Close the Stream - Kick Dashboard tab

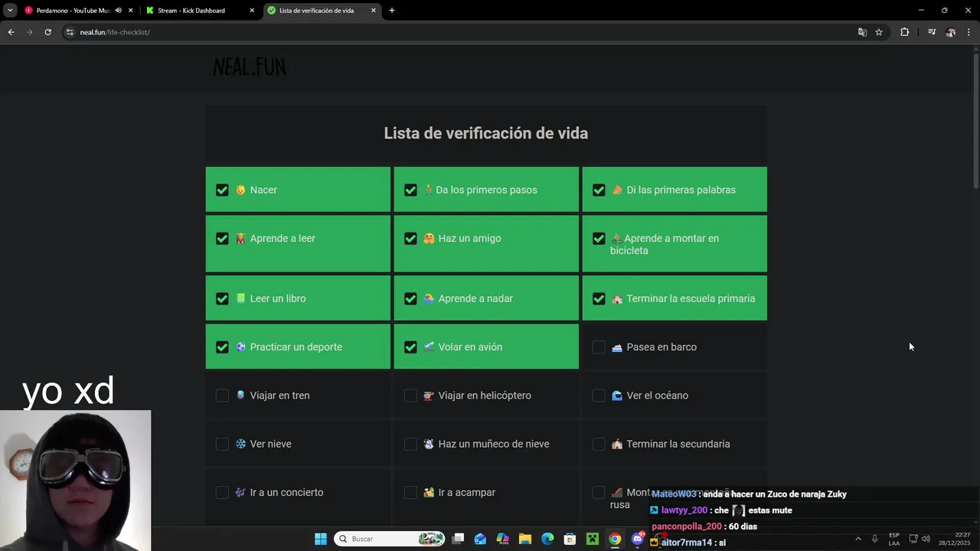pyautogui.click(x=252, y=11)
